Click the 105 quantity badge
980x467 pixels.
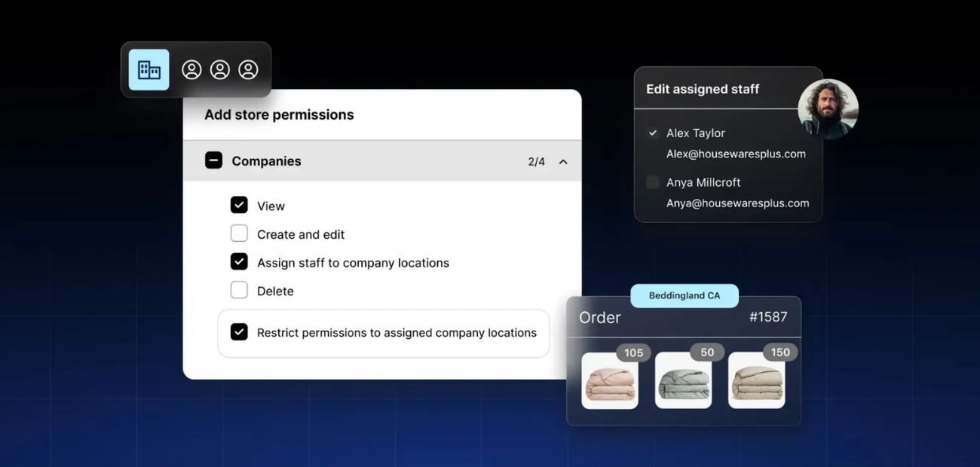pyautogui.click(x=633, y=353)
